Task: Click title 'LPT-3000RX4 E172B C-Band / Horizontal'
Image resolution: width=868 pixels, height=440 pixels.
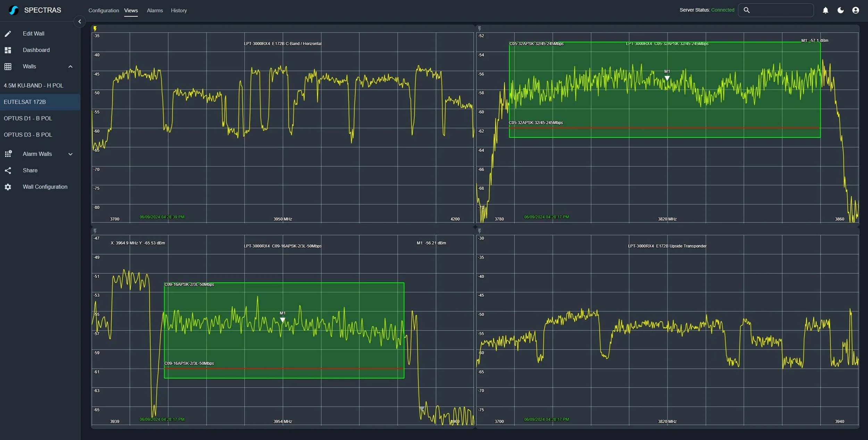Action: (x=283, y=44)
